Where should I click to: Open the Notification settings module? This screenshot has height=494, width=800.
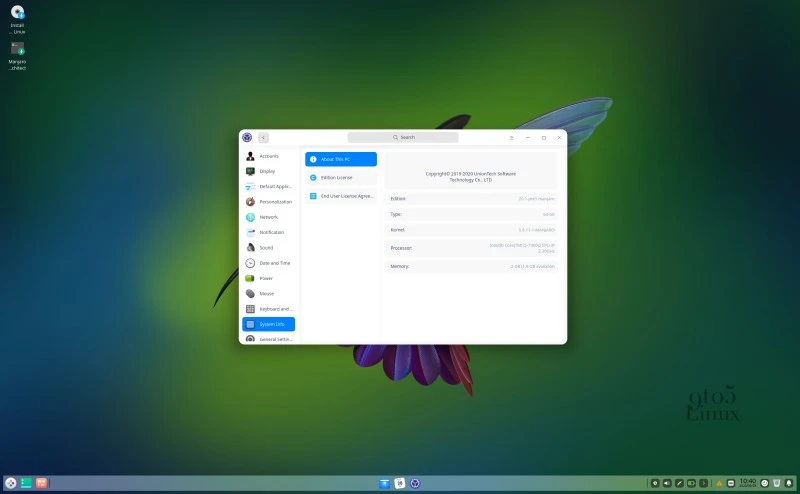point(268,233)
